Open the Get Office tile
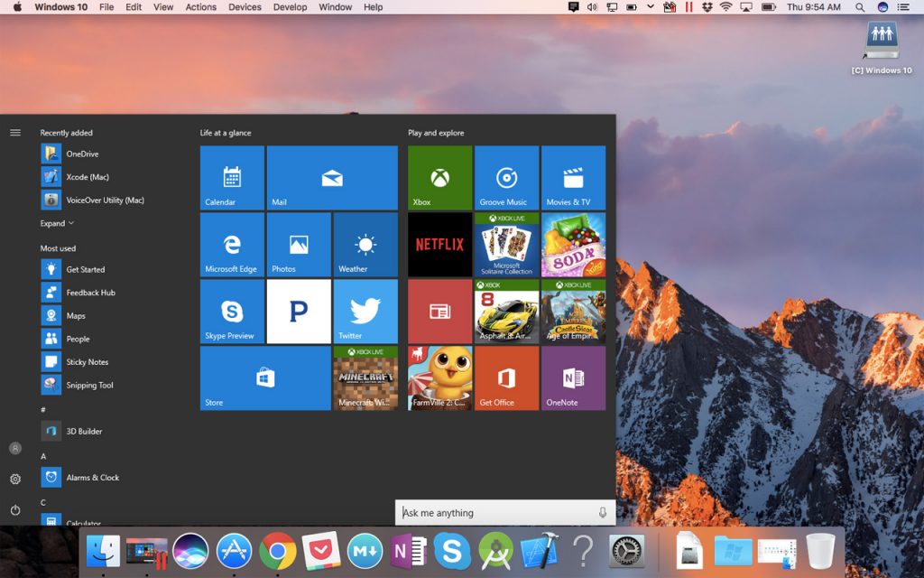 coord(507,378)
